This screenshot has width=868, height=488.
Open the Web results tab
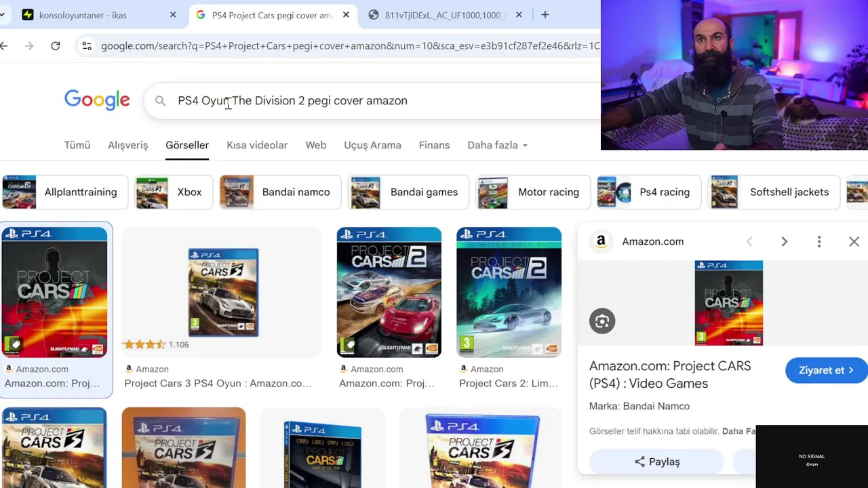click(316, 145)
